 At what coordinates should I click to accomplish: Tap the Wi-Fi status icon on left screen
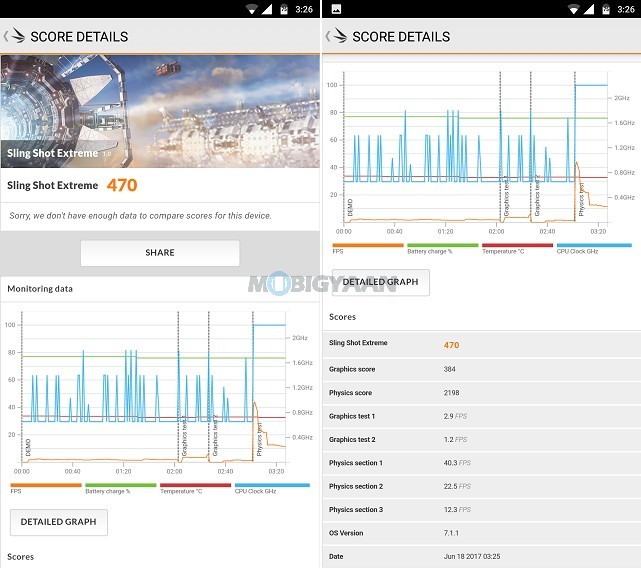(x=252, y=9)
